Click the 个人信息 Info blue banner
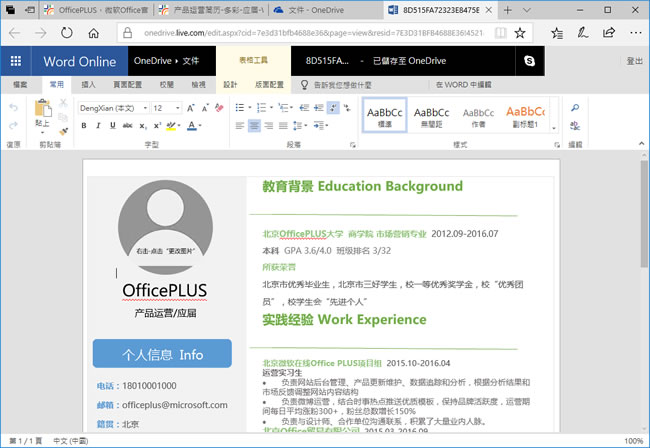Screen dimensions: 650x448 pyautogui.click(x=162, y=354)
